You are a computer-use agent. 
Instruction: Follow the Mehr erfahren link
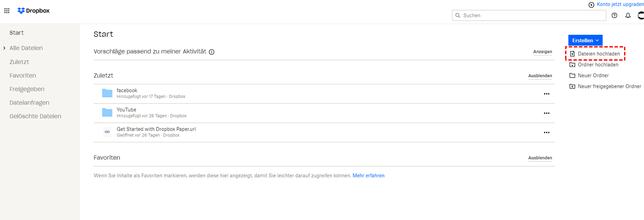pyautogui.click(x=368, y=175)
